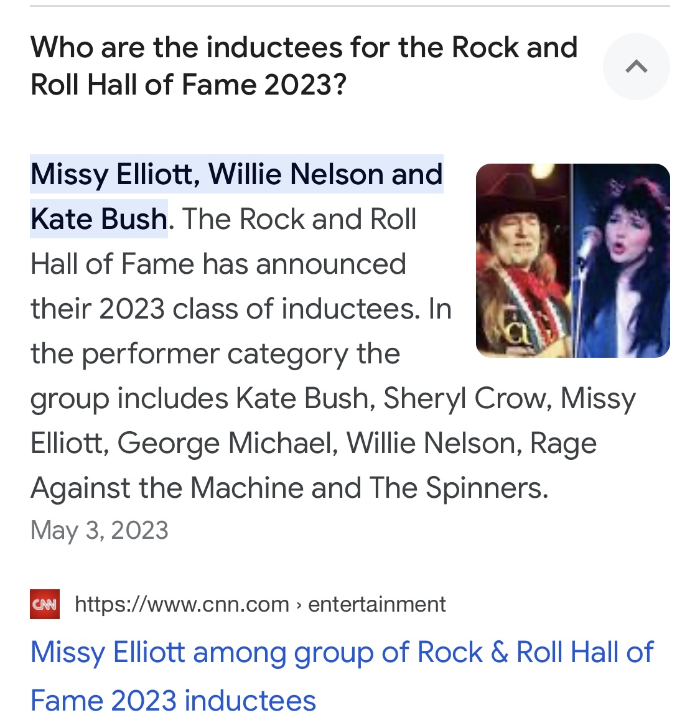Click the 'entertainment' breadcrumb segment
Screen dimensions: 700x728
click(x=377, y=604)
